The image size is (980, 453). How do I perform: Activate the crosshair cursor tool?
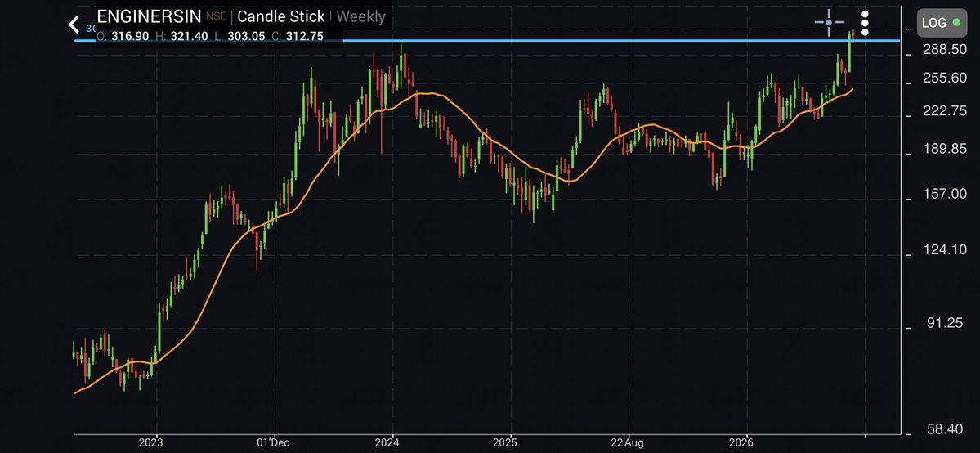click(829, 23)
